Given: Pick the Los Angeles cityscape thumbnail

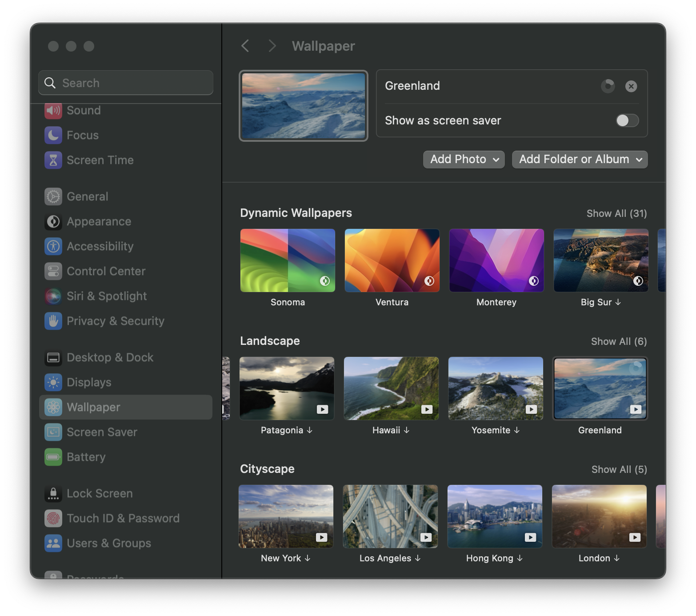Looking at the screenshot, I should (x=390, y=516).
